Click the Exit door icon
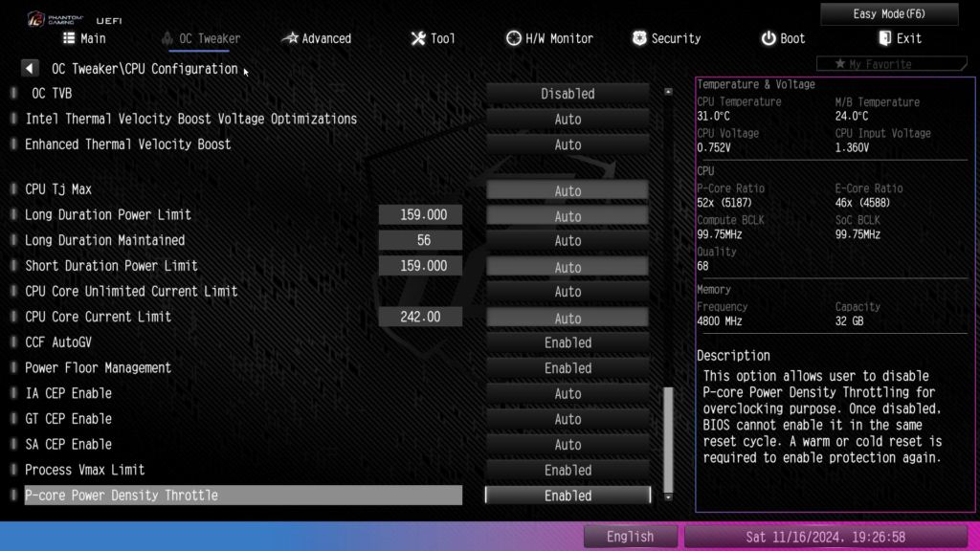 click(x=884, y=38)
